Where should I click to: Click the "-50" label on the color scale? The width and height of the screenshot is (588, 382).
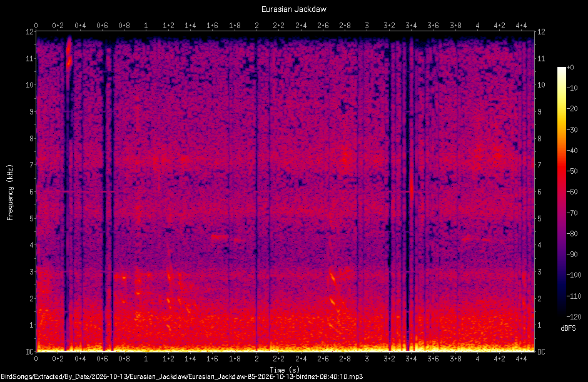point(572,171)
